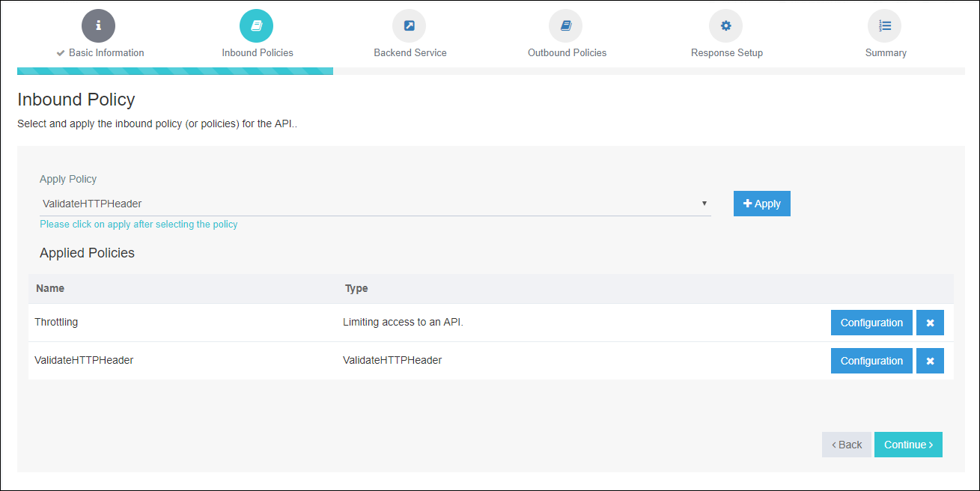This screenshot has width=980, height=491.
Task: Open Configuration for the Throttling policy
Action: [x=871, y=322]
